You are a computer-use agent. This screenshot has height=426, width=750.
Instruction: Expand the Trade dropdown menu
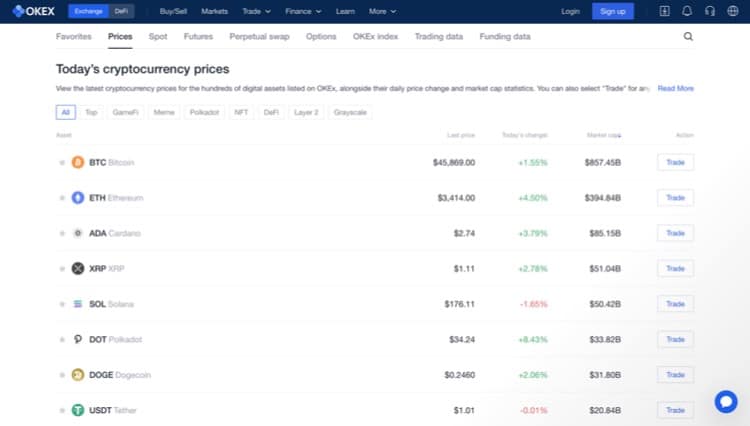[x=257, y=11]
